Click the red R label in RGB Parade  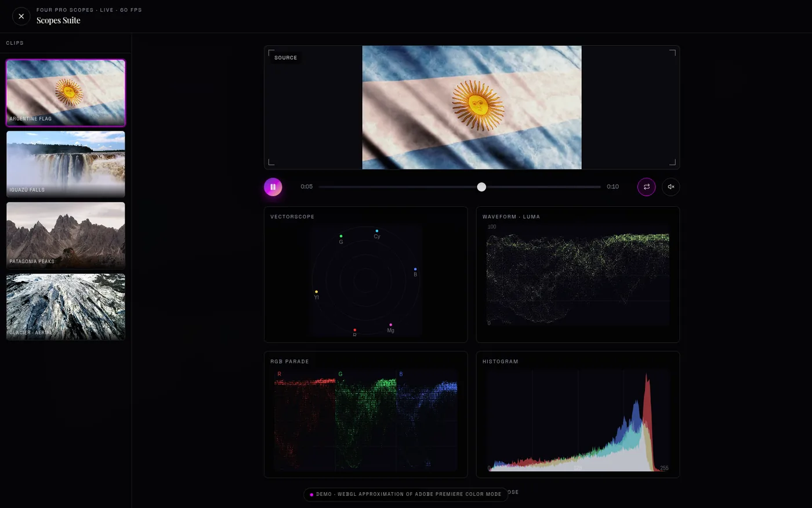(280, 374)
